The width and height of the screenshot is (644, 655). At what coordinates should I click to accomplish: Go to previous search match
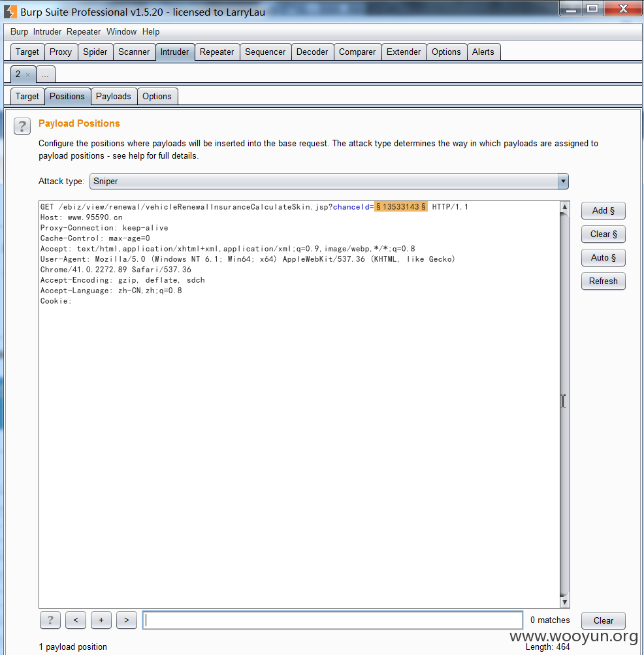(x=76, y=620)
